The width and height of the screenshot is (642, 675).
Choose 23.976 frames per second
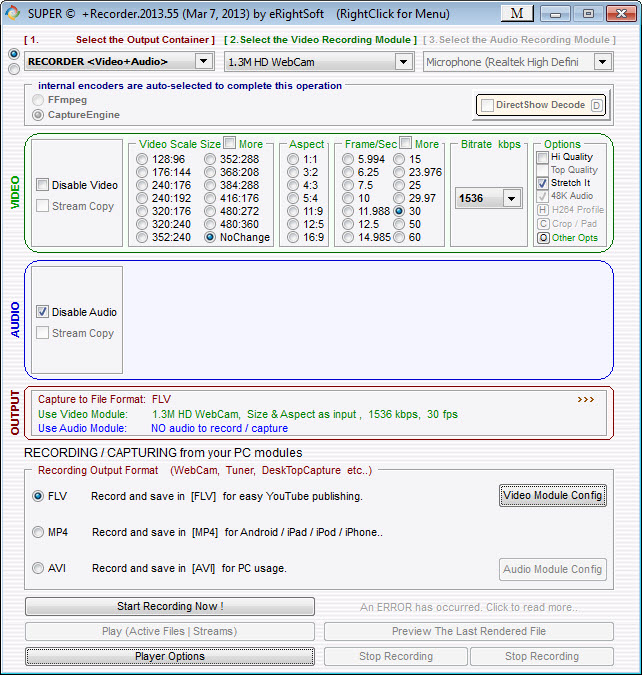coord(399,172)
